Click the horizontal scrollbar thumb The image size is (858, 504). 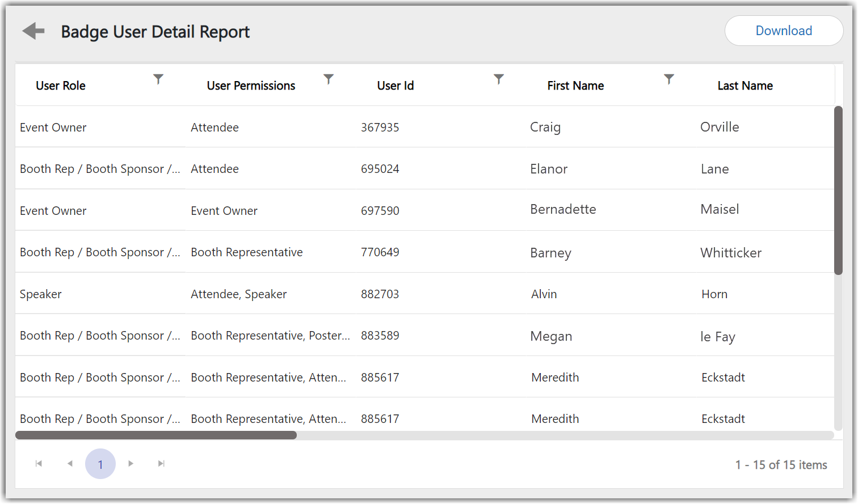(156, 435)
